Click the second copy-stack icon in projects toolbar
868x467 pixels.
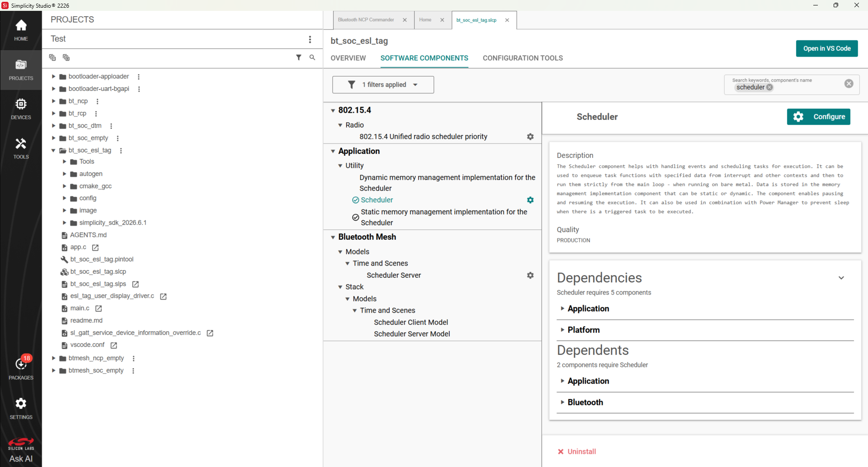66,57
